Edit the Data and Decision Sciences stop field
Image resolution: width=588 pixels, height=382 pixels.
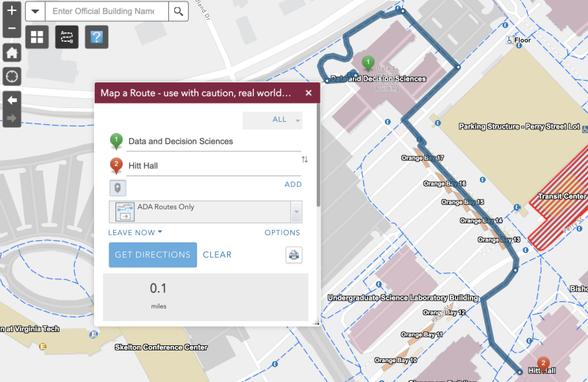[214, 141]
